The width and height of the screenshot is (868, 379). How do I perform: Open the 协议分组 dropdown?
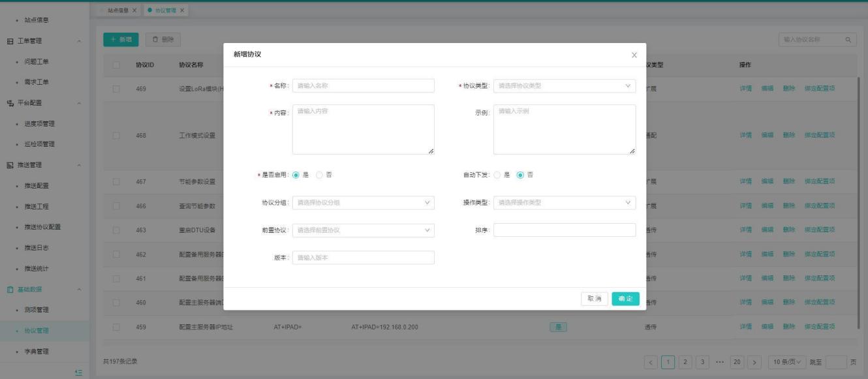363,202
